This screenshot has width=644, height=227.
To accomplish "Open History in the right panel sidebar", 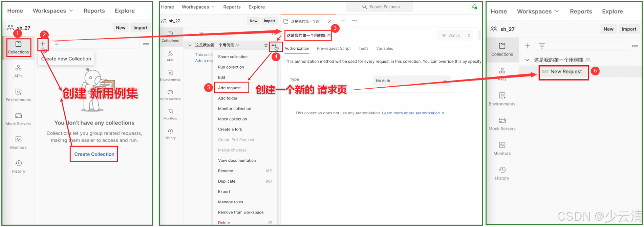I will point(502,173).
